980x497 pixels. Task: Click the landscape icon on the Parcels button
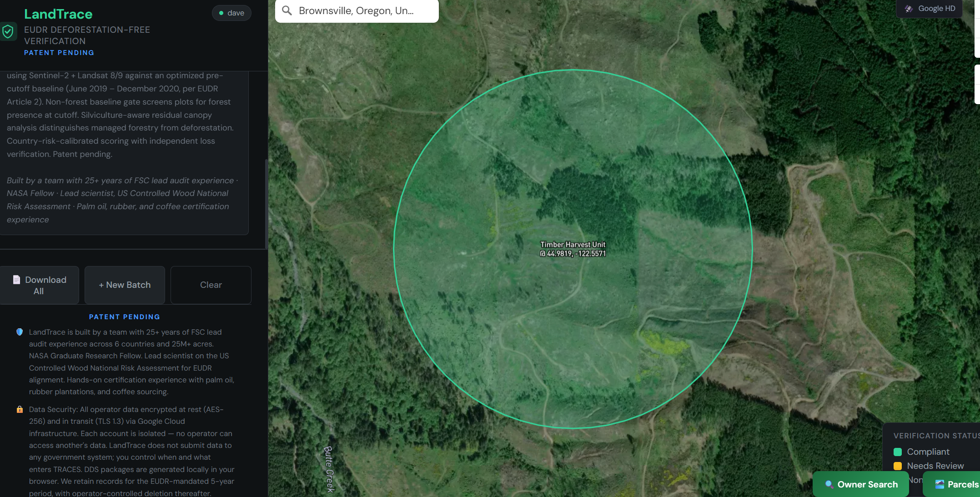[x=940, y=484]
